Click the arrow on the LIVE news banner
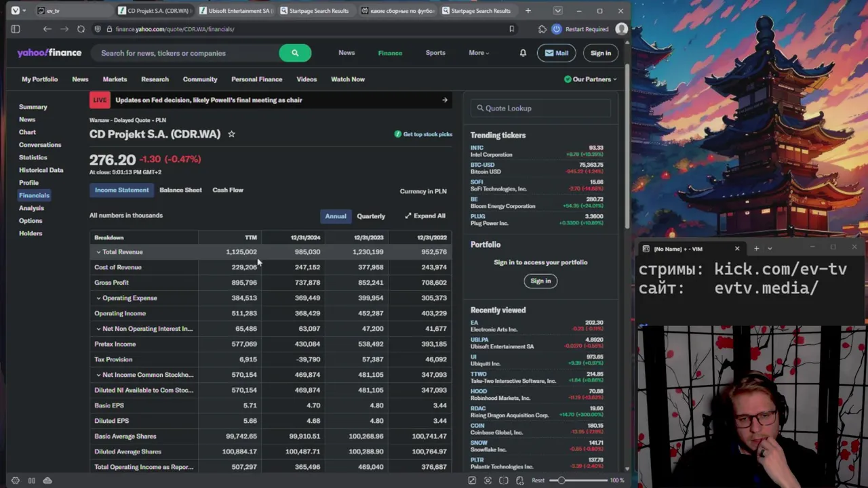The width and height of the screenshot is (868, 488). (445, 100)
